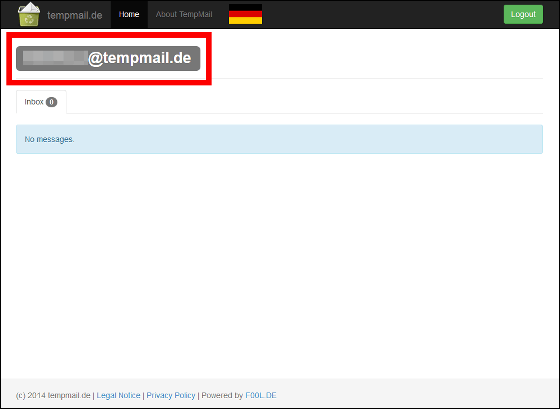Open the Legal Notice link
This screenshot has height=409, width=560.
[x=118, y=395]
